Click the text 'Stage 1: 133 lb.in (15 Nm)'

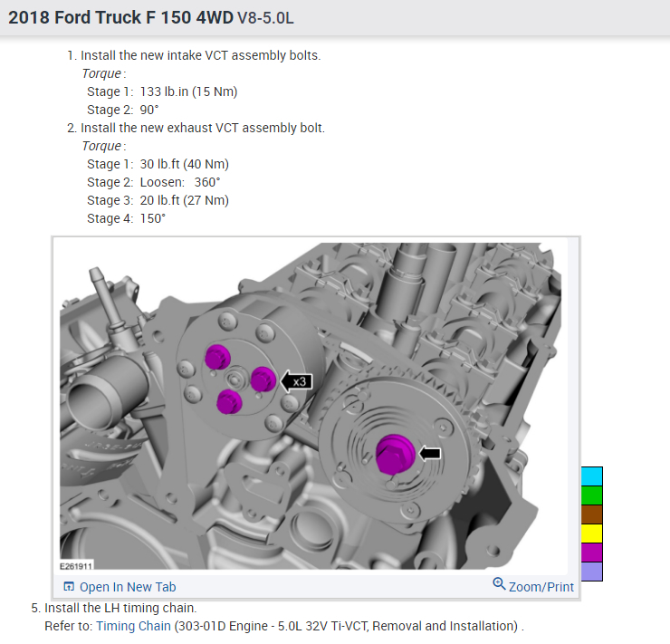coord(162,91)
